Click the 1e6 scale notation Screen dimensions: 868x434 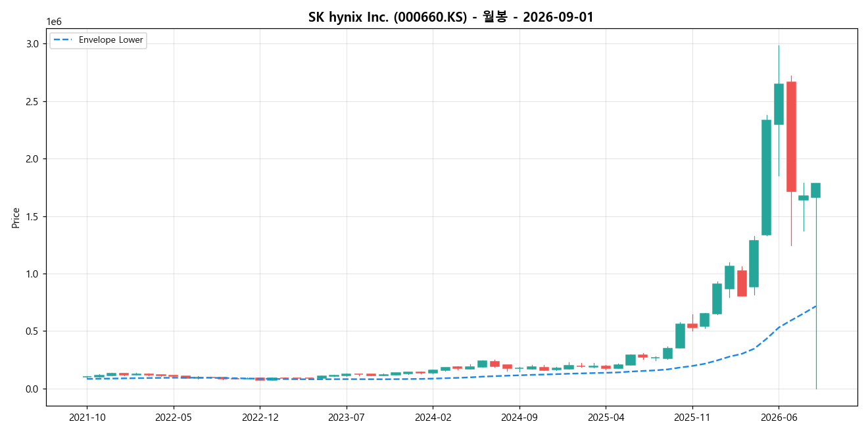53,22
